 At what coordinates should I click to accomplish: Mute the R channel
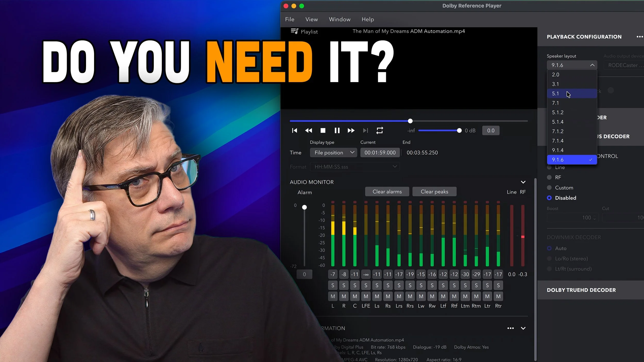point(344,296)
